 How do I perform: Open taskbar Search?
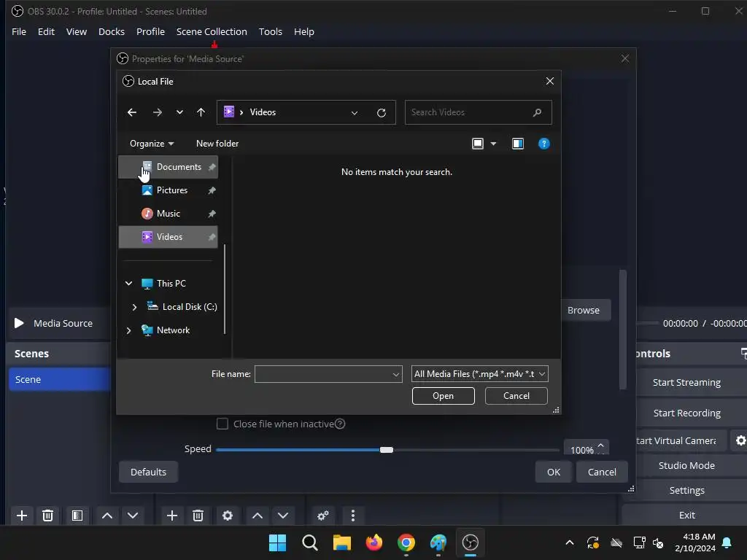[x=309, y=542]
